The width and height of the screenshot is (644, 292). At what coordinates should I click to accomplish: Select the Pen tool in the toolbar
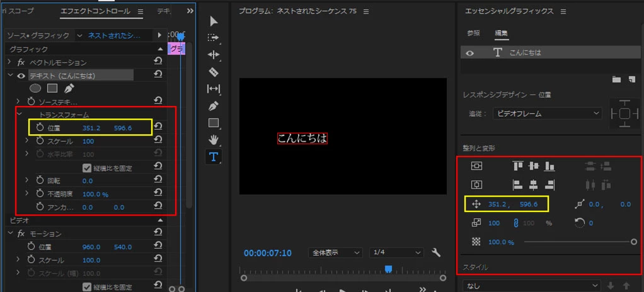tap(214, 106)
